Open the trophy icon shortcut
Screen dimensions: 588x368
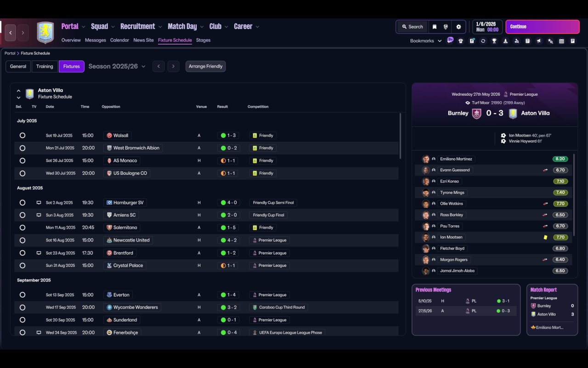click(494, 41)
